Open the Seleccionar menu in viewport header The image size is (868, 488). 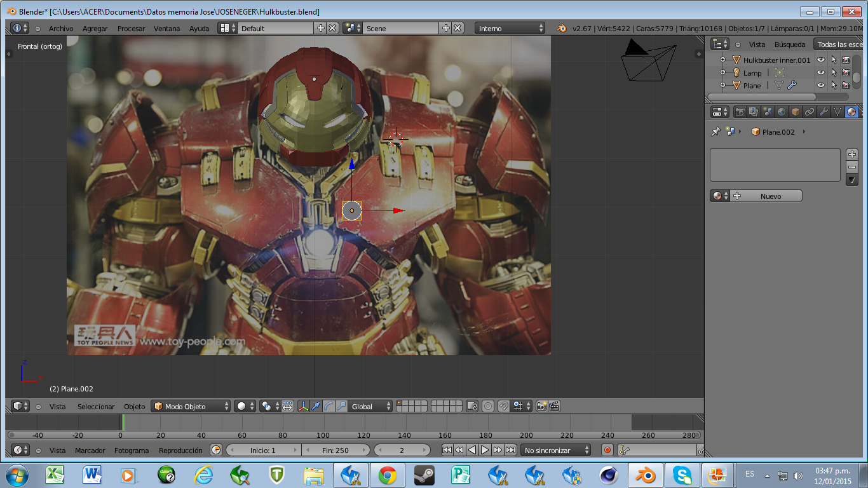coord(96,406)
